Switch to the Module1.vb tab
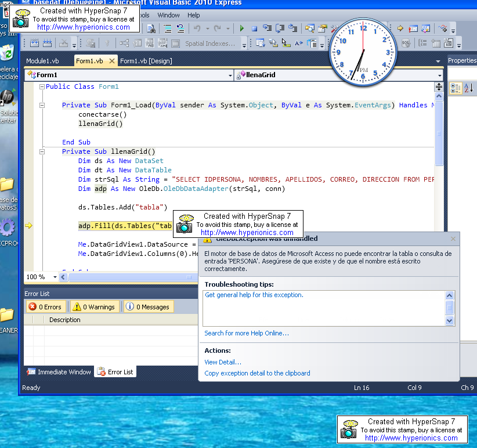This screenshot has height=448, width=477. [x=42, y=61]
